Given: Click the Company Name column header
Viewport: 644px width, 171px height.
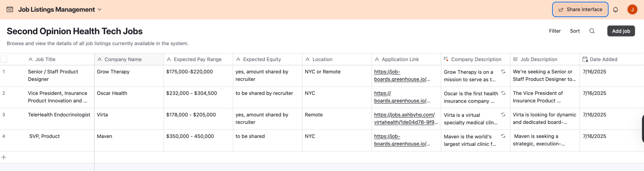Looking at the screenshot, I should [129, 59].
